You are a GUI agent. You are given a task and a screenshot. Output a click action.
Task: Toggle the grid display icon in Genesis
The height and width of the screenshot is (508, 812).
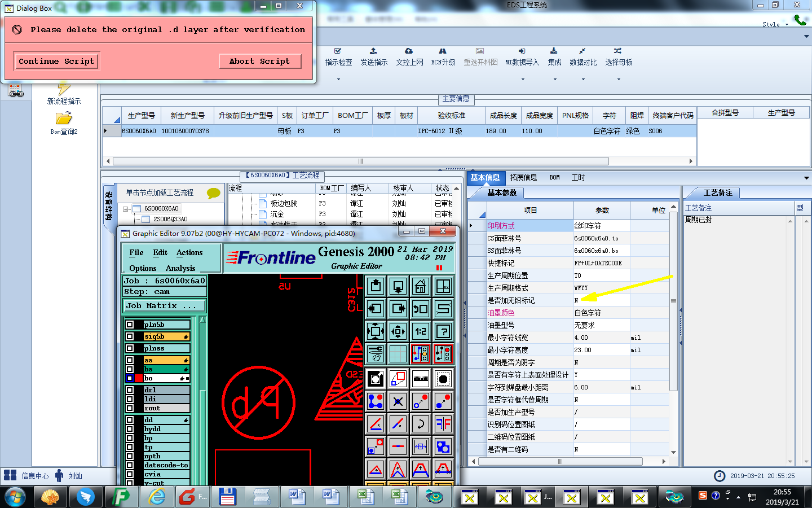point(398,354)
